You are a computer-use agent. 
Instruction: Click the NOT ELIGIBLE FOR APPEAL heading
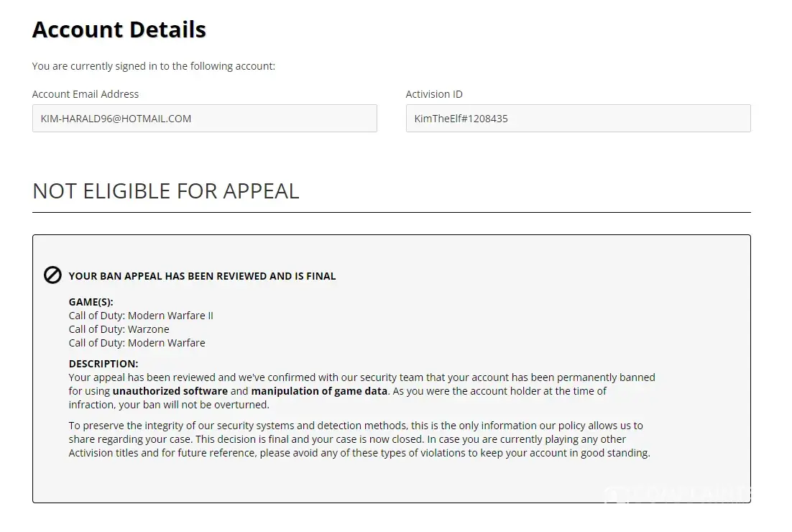pyautogui.click(x=166, y=191)
